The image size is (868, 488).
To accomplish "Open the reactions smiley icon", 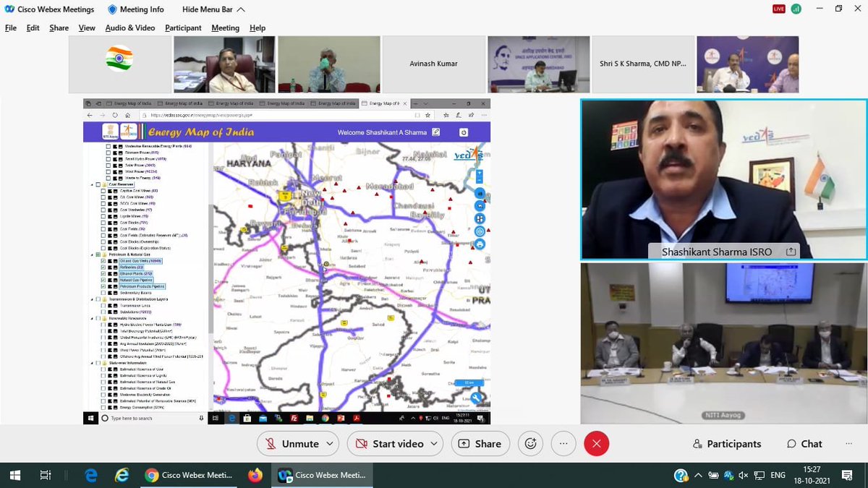I will tap(531, 443).
